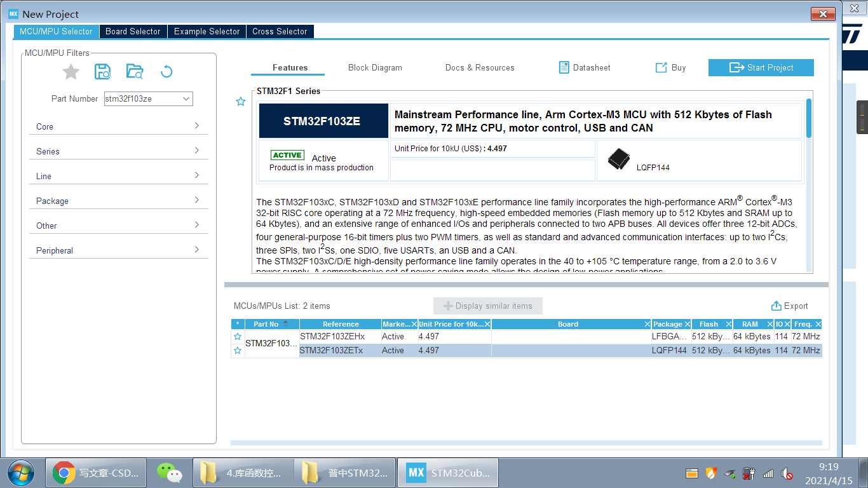Screen dimensions: 868x488
Task: Switch to the Board Selector tab
Action: pyautogui.click(x=133, y=31)
